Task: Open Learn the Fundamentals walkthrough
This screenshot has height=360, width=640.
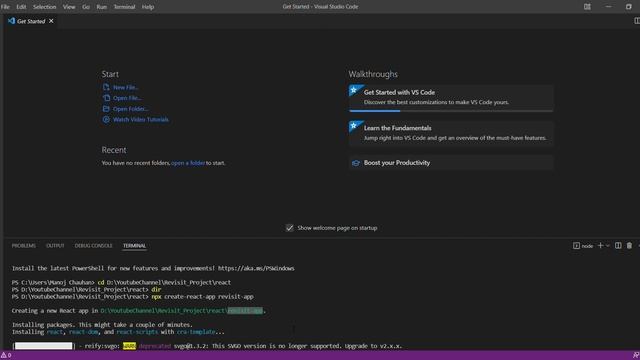Action: [x=451, y=133]
